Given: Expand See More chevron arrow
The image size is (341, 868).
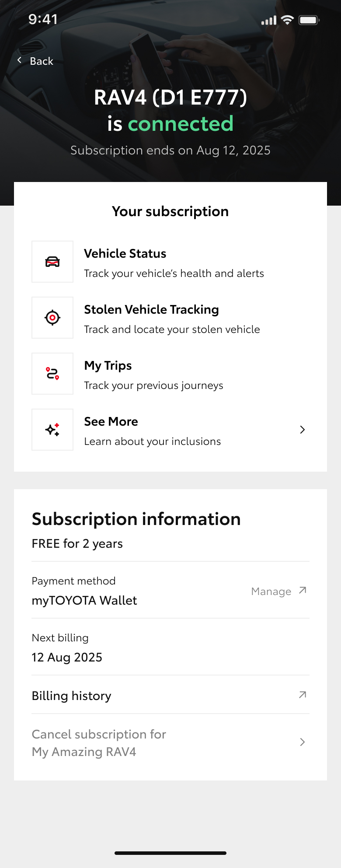Looking at the screenshot, I should 302,430.
